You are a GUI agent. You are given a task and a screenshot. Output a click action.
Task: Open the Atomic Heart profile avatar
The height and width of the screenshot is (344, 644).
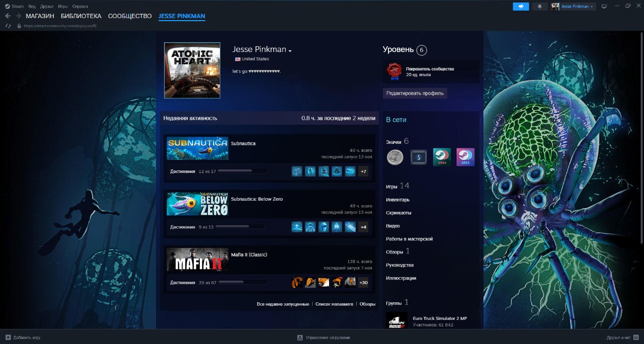[192, 70]
